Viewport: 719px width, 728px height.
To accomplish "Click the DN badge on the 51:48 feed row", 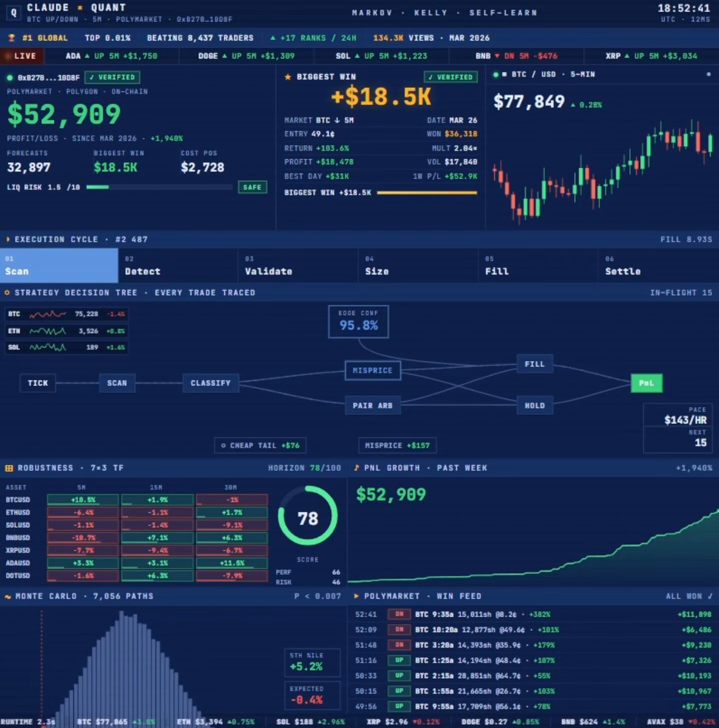I will tap(399, 645).
